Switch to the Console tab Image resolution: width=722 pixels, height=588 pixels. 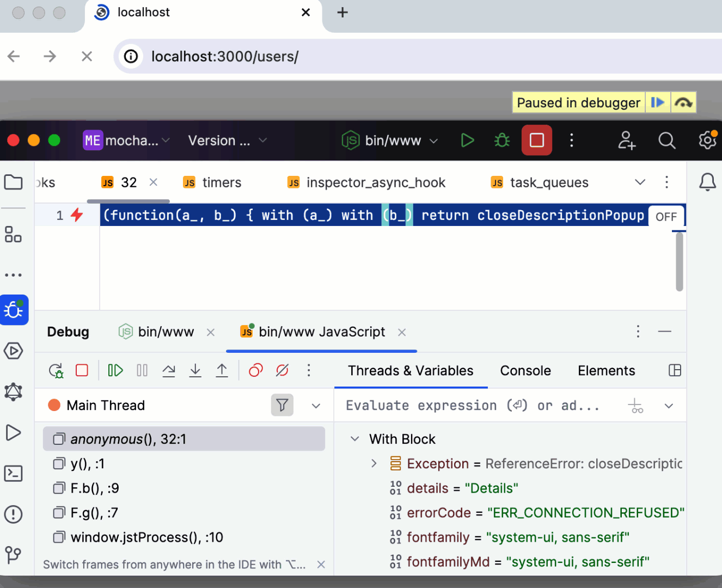click(x=525, y=370)
